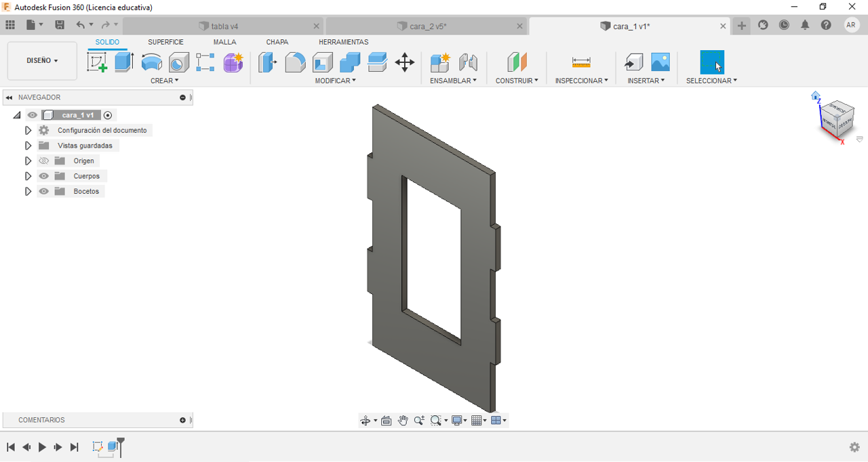Screen dimensions: 868x462
Task: Click the rectangular pattern sketch-points icon
Action: (x=205, y=62)
